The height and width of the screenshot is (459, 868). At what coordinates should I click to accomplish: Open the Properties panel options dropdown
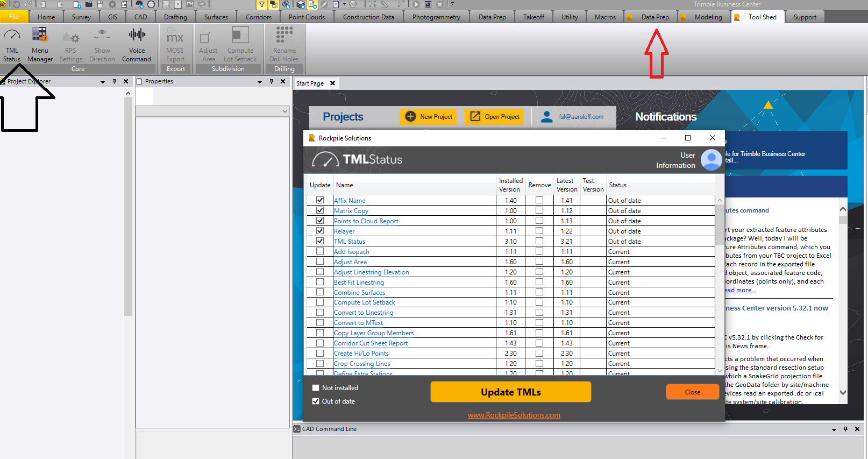click(x=259, y=82)
